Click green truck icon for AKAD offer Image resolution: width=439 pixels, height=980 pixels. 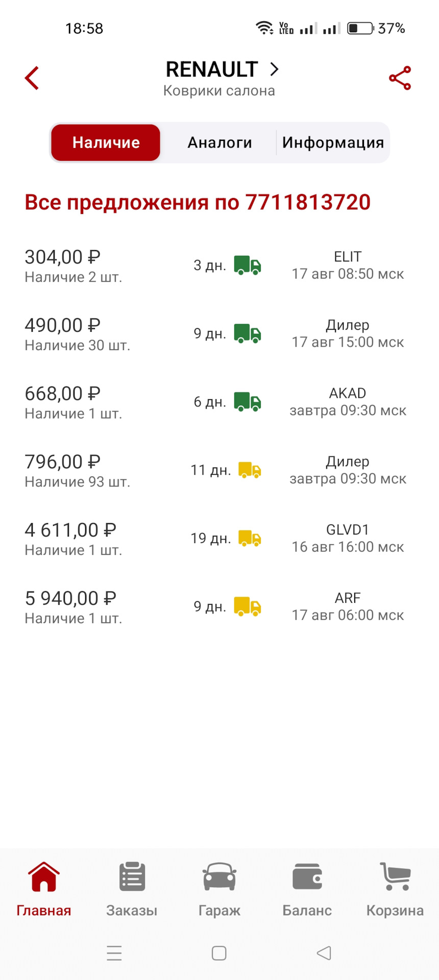[x=248, y=402]
